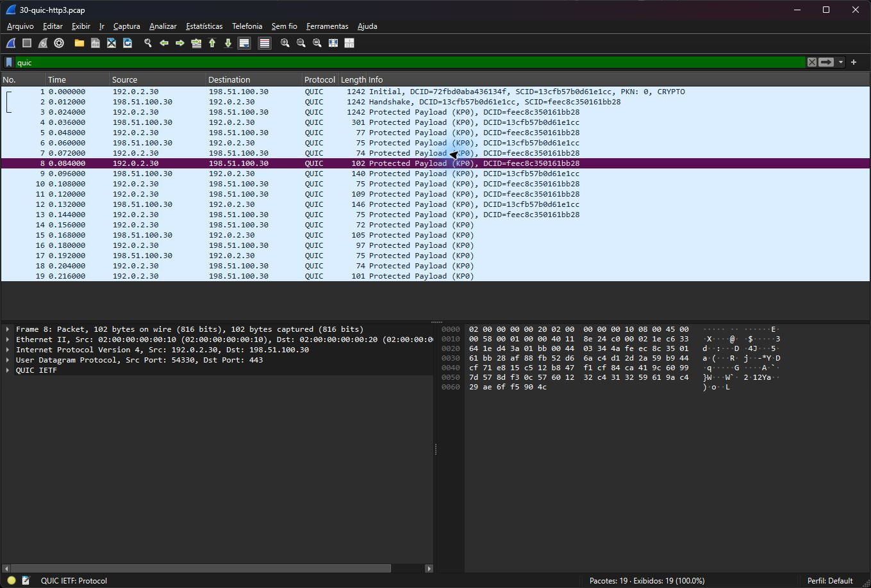
Task: Sort packets by Length column header
Action: point(353,79)
